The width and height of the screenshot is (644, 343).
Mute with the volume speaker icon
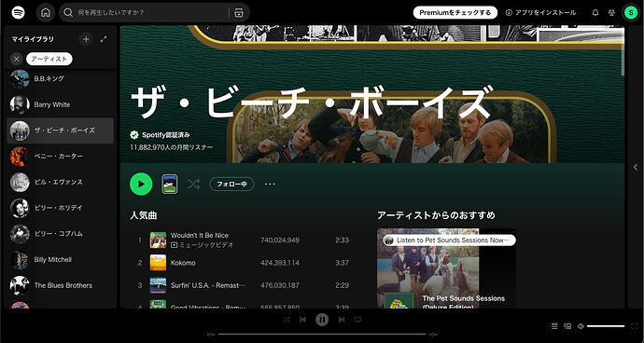pyautogui.click(x=581, y=326)
